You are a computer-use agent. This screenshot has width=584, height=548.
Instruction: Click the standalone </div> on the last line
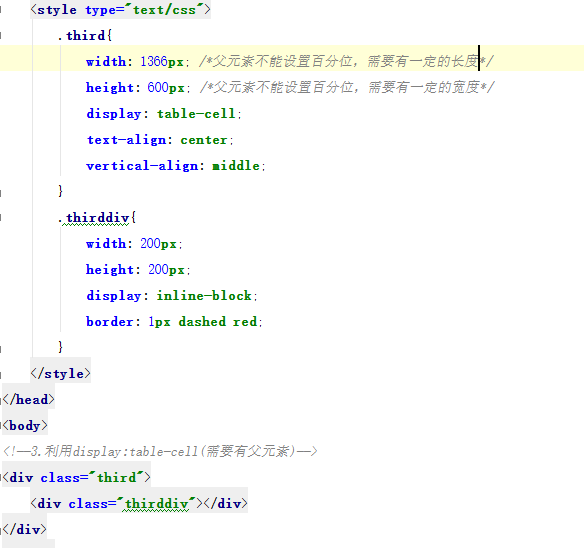(x=25, y=529)
